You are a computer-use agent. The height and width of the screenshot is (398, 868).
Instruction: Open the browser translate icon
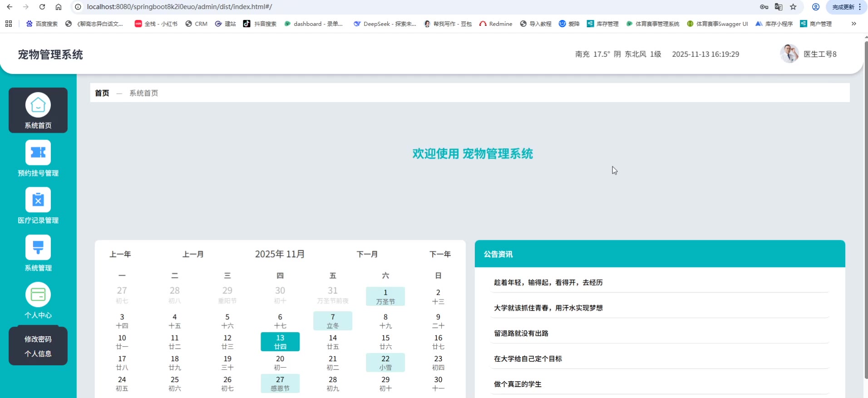pyautogui.click(x=779, y=7)
